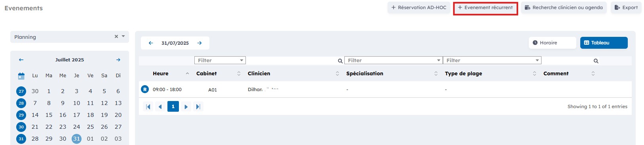This screenshot has width=644, height=145.
Task: Clear the Planning selection with the X
Action: point(116,36)
